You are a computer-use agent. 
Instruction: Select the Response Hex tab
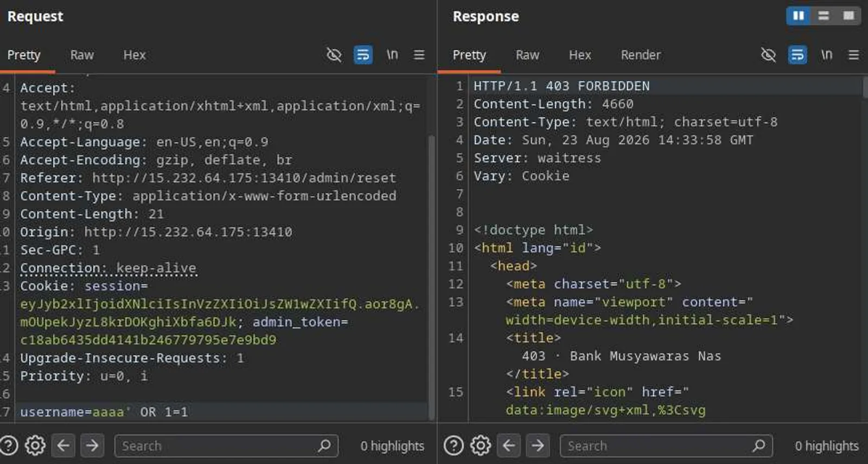click(x=580, y=55)
